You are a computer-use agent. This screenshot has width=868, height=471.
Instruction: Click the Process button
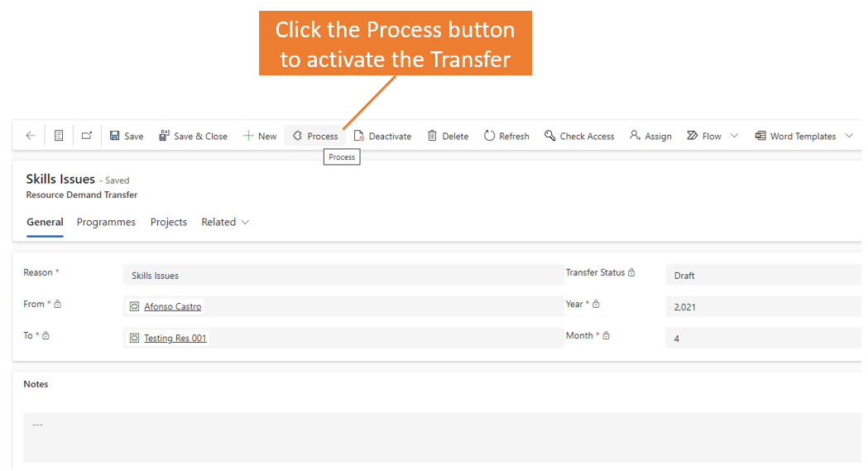coord(315,136)
